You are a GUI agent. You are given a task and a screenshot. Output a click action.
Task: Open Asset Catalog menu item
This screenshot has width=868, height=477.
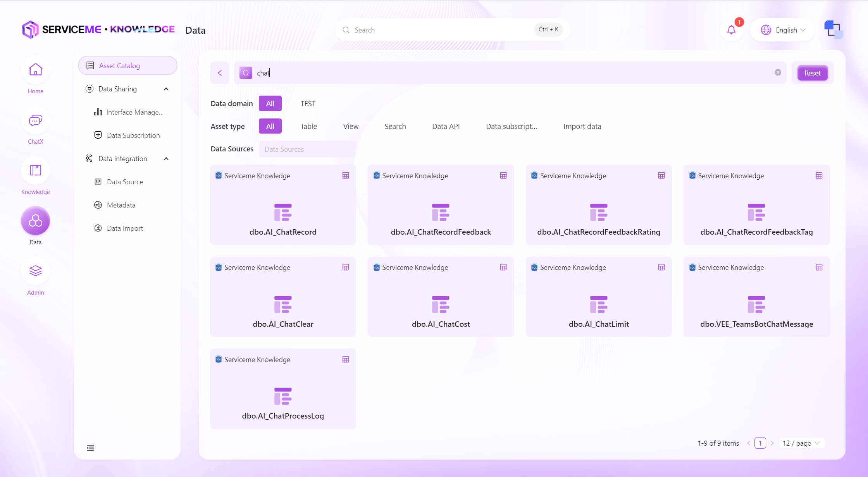(127, 65)
